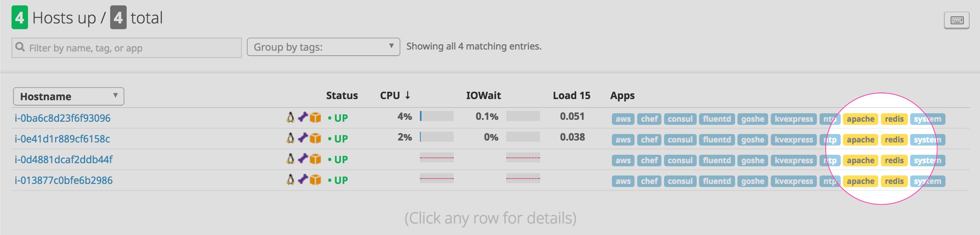Click the consul tag on the second row
Image resolution: width=980 pixels, height=235 pixels.
(681, 139)
